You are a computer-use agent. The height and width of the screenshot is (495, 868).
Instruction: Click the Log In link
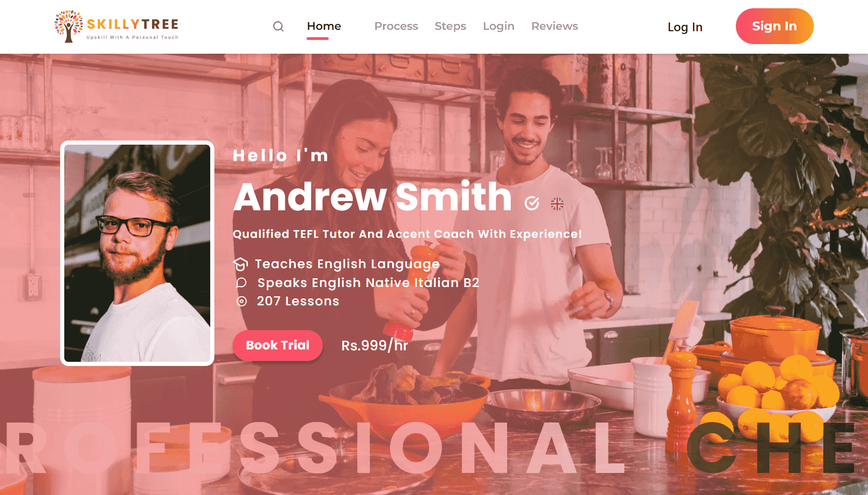[x=685, y=27]
